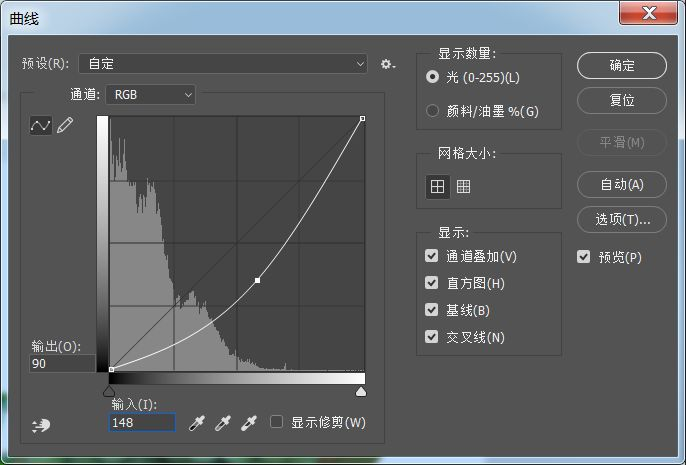Screen dimensions: 686x465
Task: Pick the gray point eyedropper
Action: [x=224, y=423]
